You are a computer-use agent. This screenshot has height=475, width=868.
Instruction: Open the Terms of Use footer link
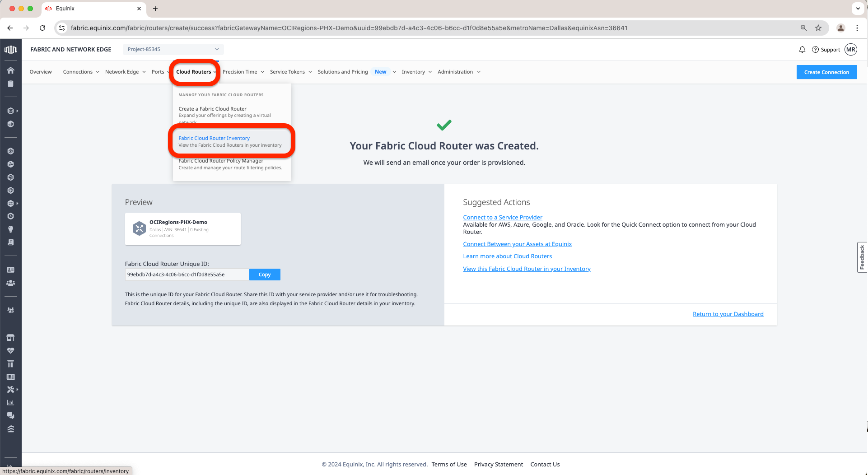click(x=449, y=464)
